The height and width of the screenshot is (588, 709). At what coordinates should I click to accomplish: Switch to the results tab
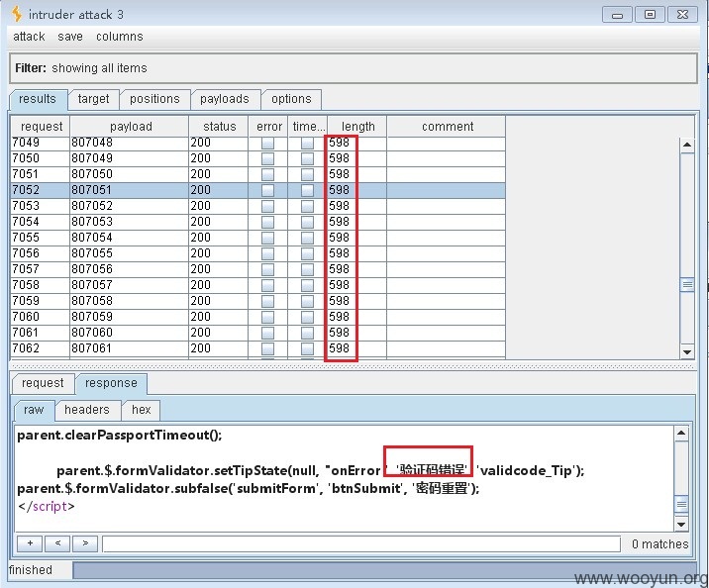38,99
